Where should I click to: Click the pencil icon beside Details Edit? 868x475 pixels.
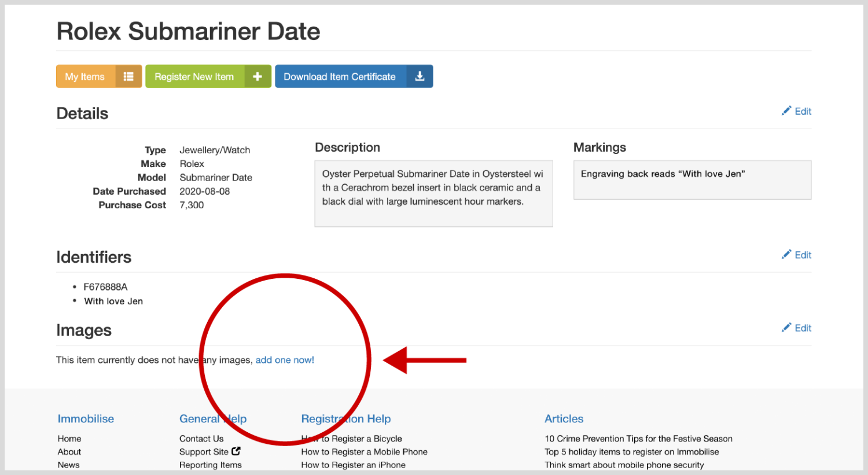tap(786, 111)
